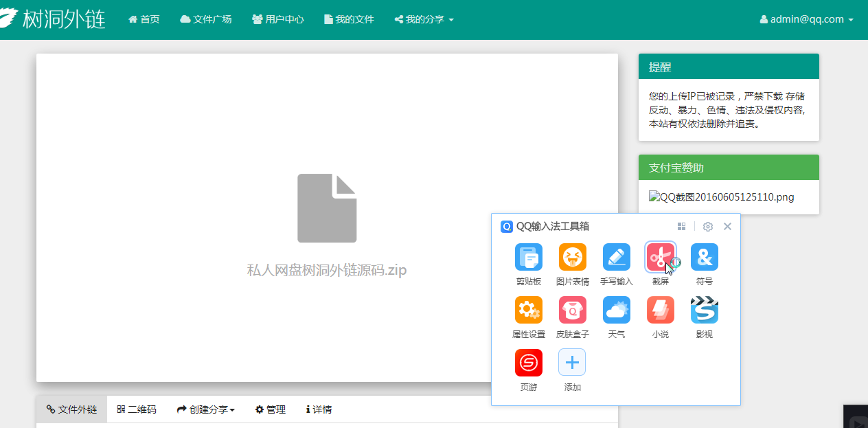Open the 图片表情 emoji tool
This screenshot has width=868, height=428.
click(x=572, y=258)
